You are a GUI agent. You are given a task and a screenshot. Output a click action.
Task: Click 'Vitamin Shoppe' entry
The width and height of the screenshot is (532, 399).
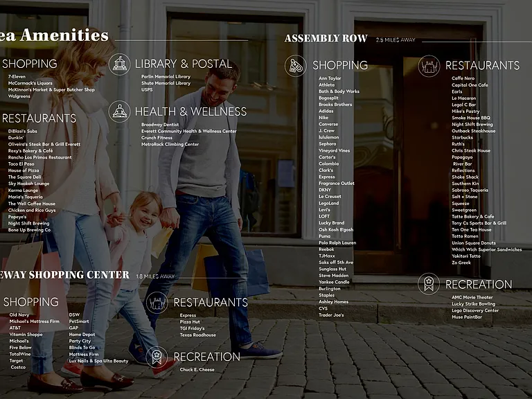pos(26,335)
